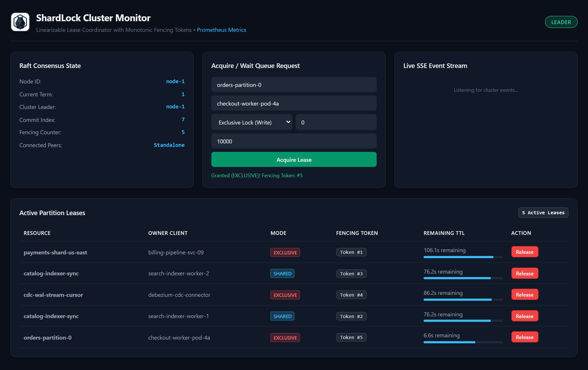Click the Commit Index value 7
Image resolution: width=588 pixels, height=370 pixels.
[x=183, y=120]
